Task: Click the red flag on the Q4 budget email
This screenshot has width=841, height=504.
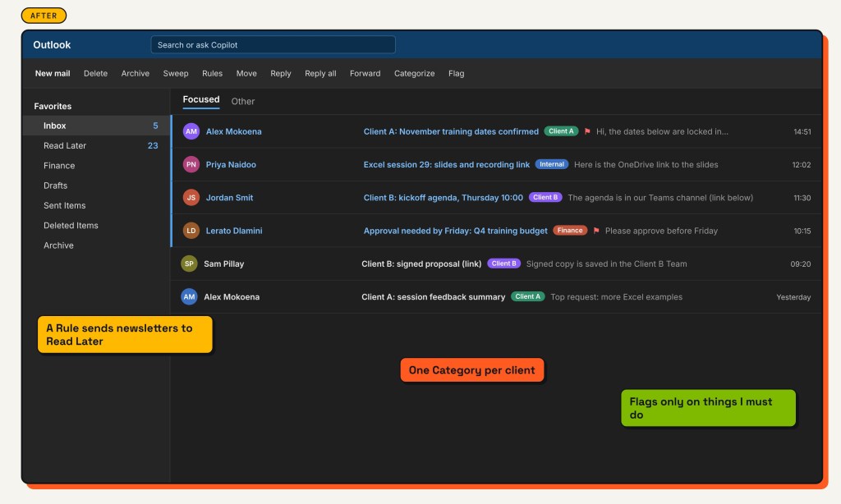Action: [596, 231]
